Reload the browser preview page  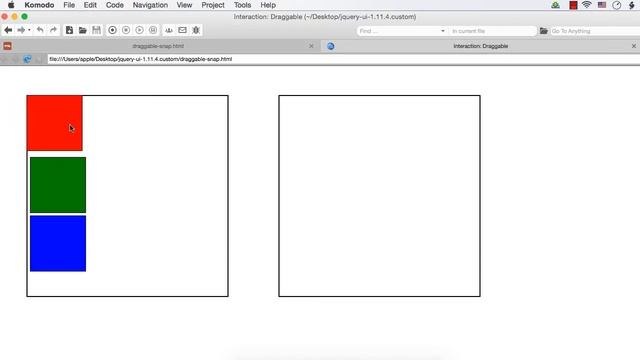pos(27,59)
